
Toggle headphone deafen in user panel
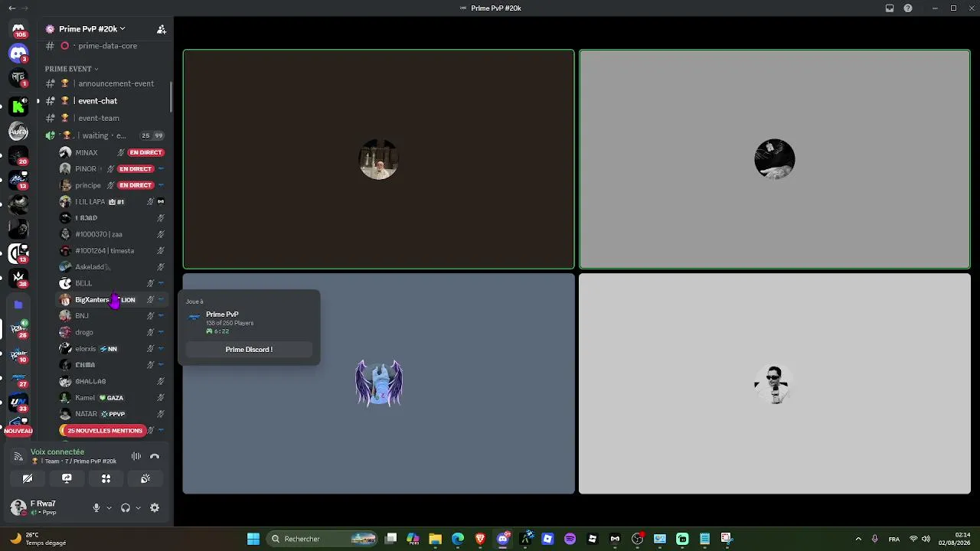point(126,507)
